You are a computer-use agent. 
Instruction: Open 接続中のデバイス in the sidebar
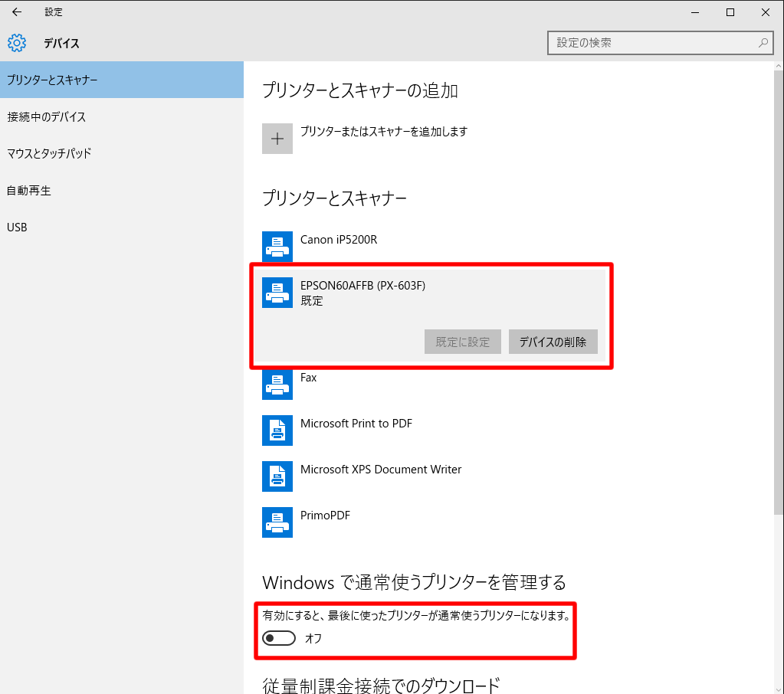pyautogui.click(x=122, y=117)
